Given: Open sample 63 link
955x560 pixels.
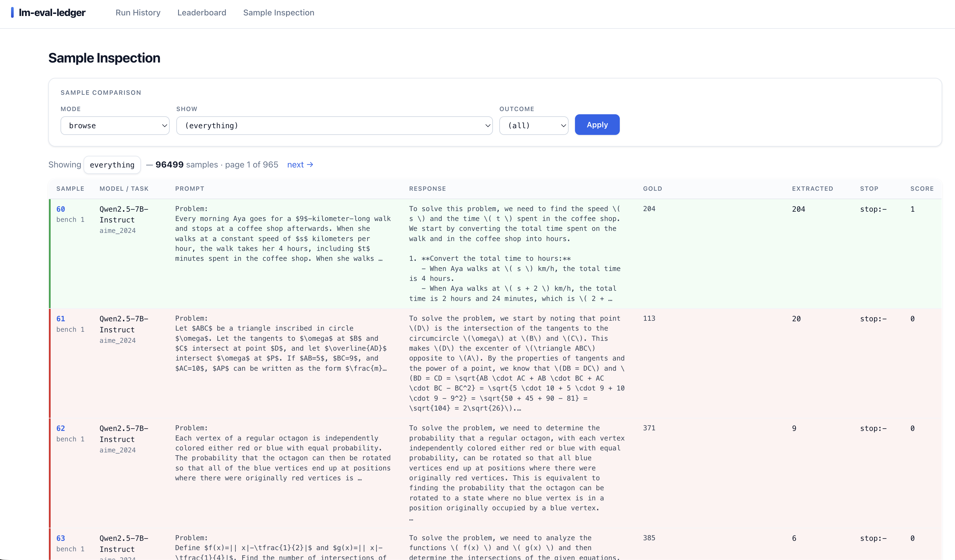Looking at the screenshot, I should [61, 538].
